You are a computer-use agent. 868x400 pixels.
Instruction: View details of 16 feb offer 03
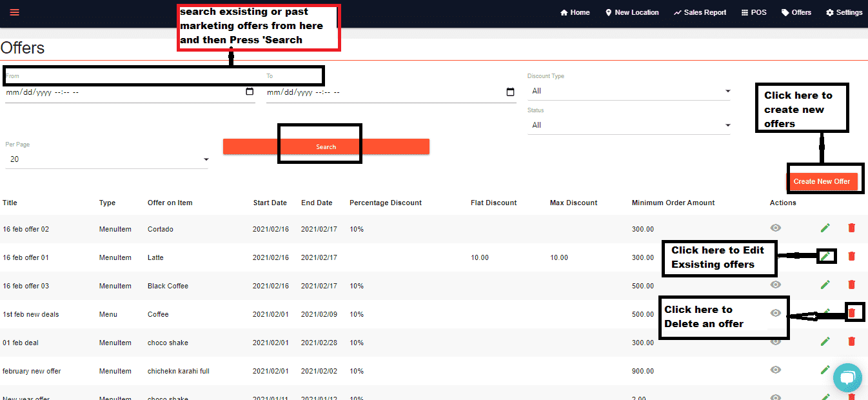coord(776,285)
